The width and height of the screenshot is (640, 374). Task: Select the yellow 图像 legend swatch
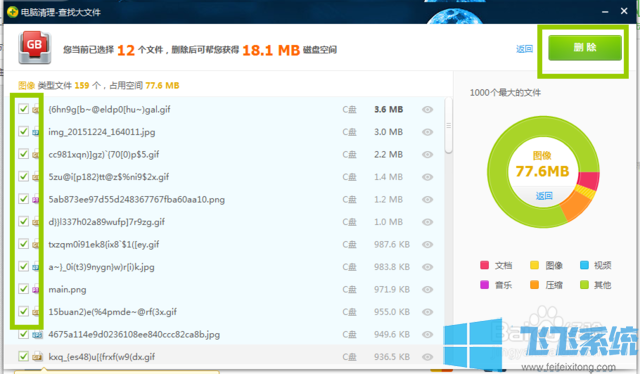pos(534,265)
